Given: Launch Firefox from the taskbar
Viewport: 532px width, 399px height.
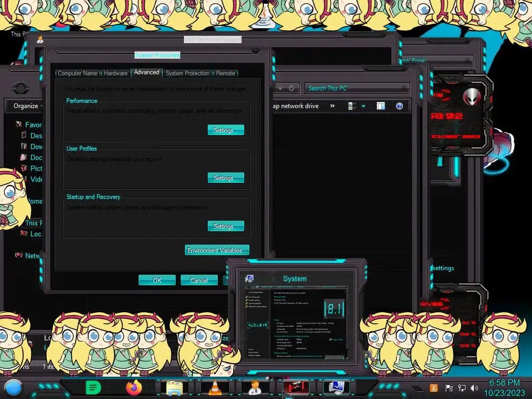Looking at the screenshot, I should coord(134,388).
